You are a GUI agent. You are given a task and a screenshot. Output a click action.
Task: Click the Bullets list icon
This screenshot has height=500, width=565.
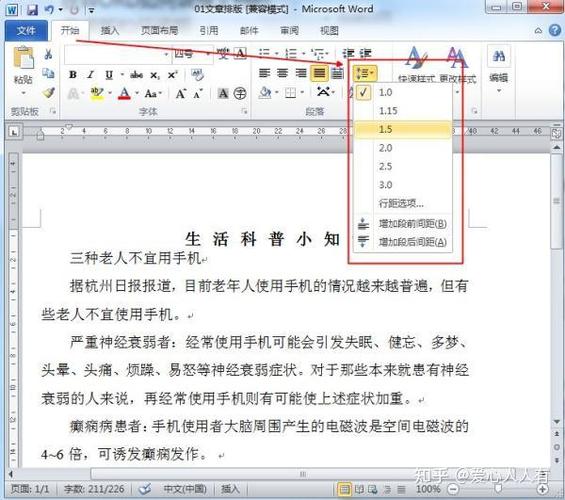point(265,54)
